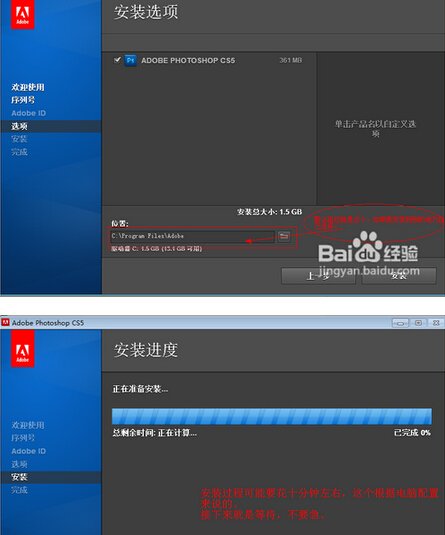Click the Adobe Photoshop CS5 window title text

48,323
